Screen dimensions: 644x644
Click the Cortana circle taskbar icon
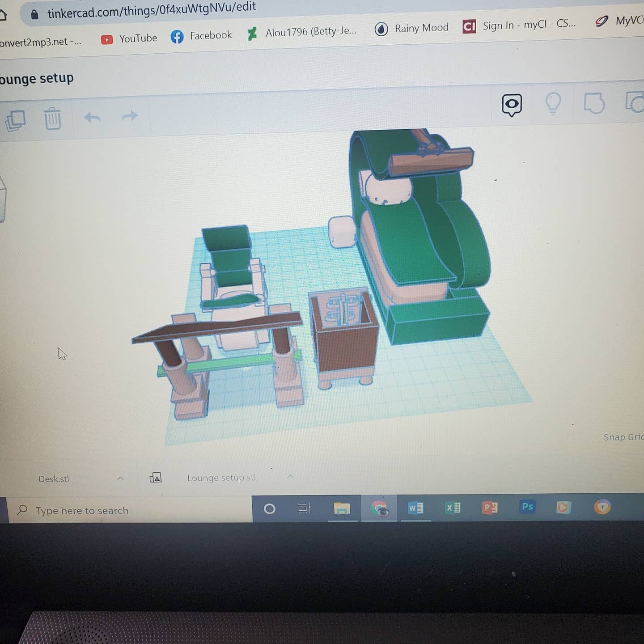[x=269, y=508]
